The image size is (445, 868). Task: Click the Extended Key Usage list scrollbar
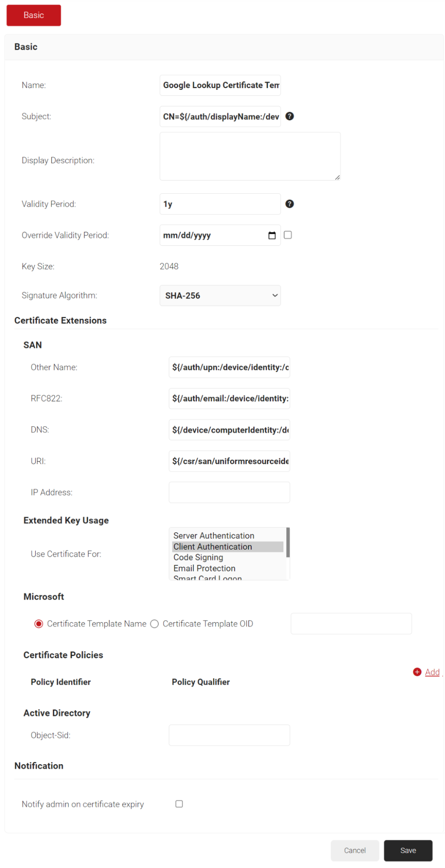pyautogui.click(x=288, y=543)
